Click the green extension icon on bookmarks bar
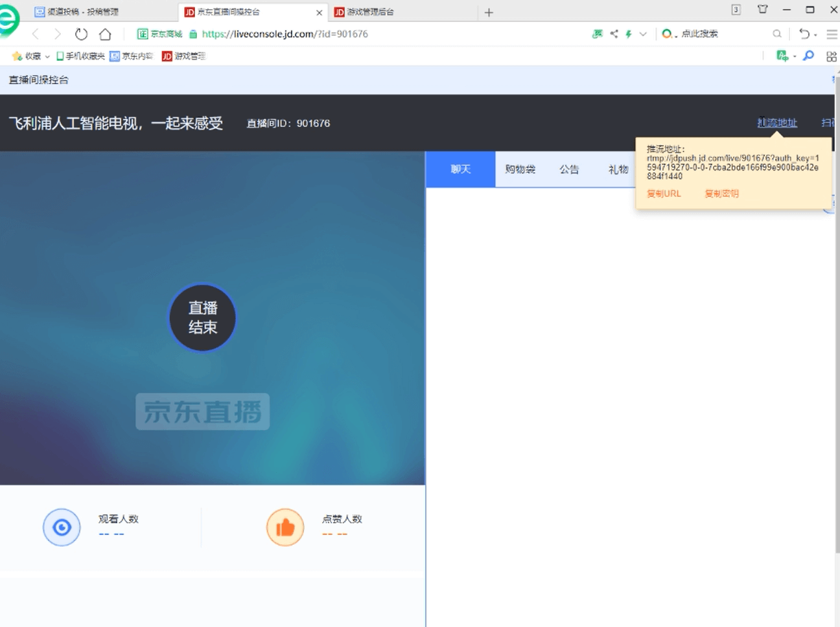This screenshot has height=627, width=840. click(782, 56)
